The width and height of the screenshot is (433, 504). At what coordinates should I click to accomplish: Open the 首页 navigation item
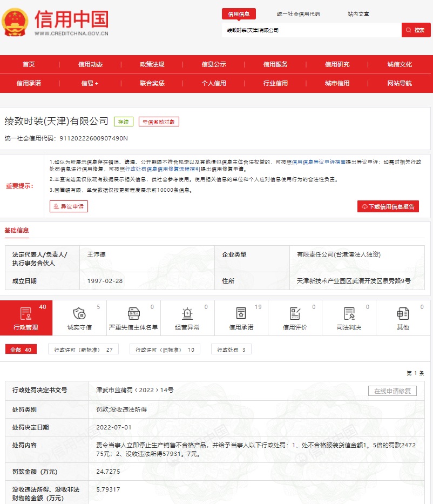point(29,64)
